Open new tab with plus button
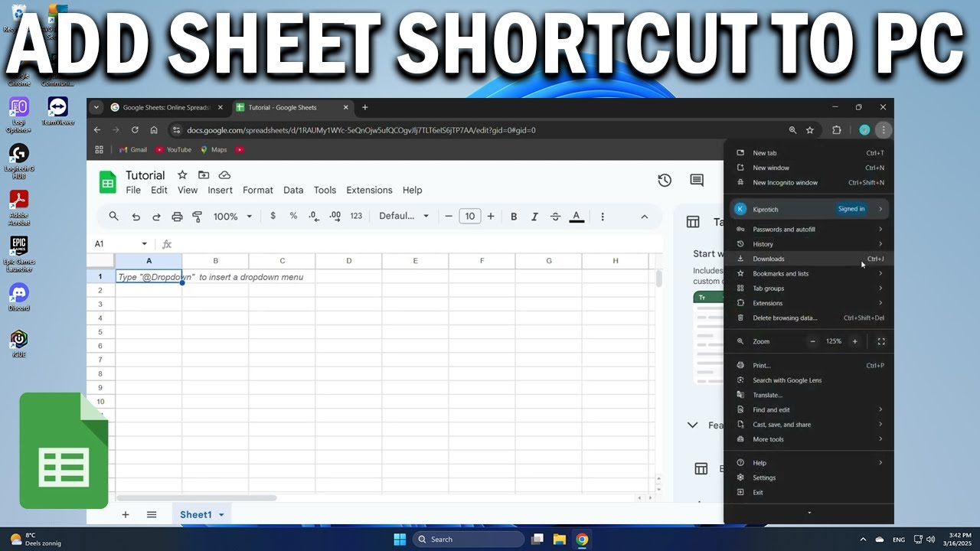 point(365,108)
